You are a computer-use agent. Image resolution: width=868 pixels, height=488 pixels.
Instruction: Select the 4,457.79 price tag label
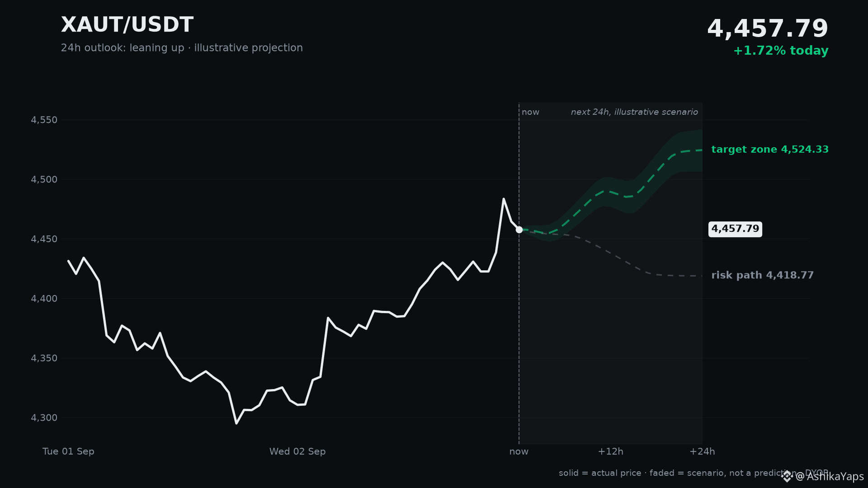click(x=735, y=229)
